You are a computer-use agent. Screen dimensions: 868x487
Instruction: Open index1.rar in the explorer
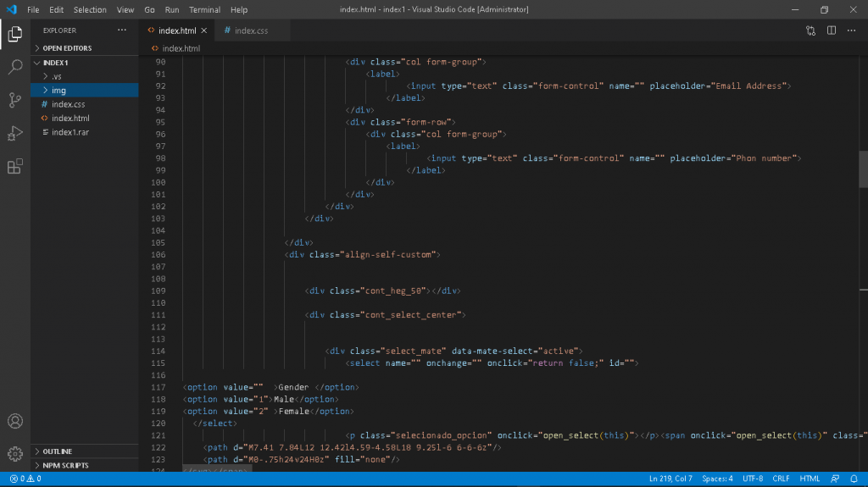pos(70,132)
